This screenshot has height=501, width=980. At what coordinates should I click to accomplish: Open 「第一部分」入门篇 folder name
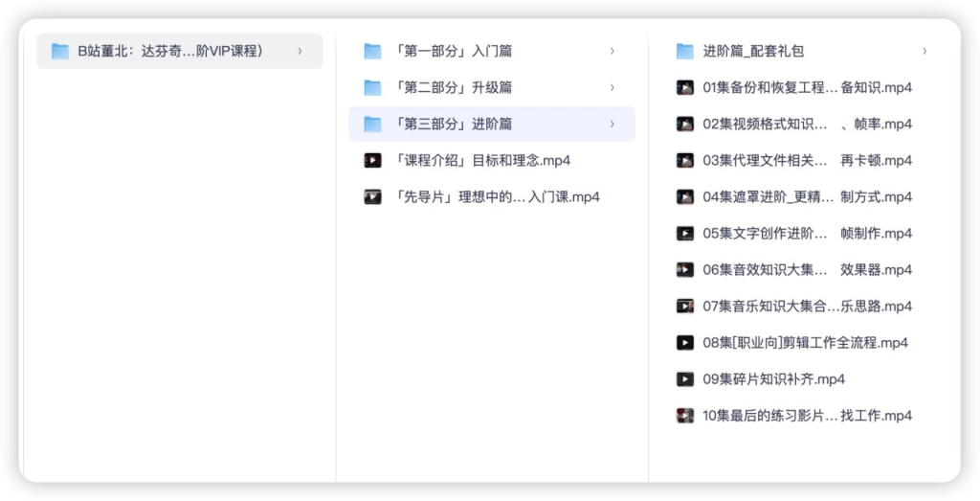pos(454,52)
